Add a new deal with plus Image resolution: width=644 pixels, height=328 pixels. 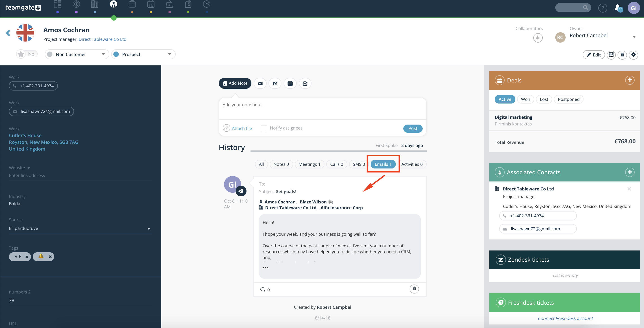[630, 80]
